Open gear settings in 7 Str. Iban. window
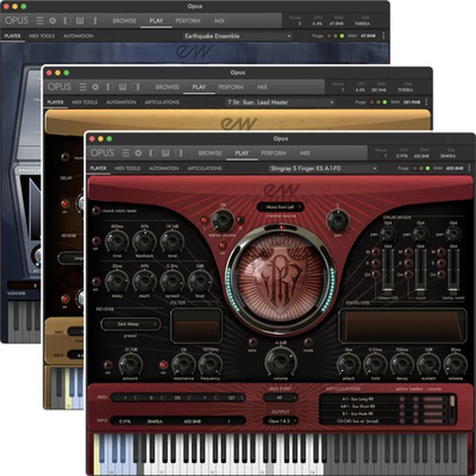Viewport: 476px width, 476px height. pyautogui.click(x=95, y=87)
